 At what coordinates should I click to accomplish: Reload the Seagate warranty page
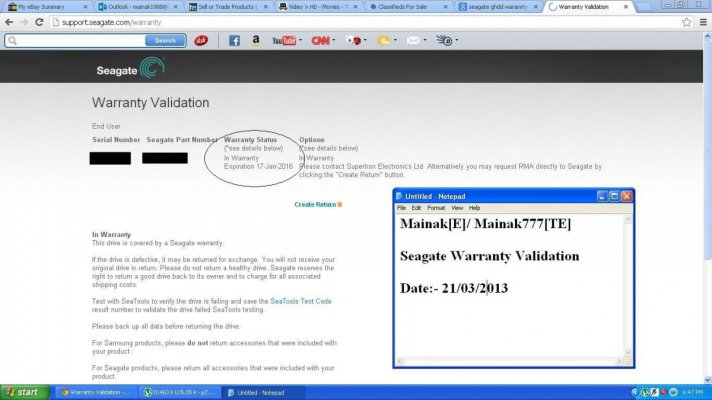[40, 22]
